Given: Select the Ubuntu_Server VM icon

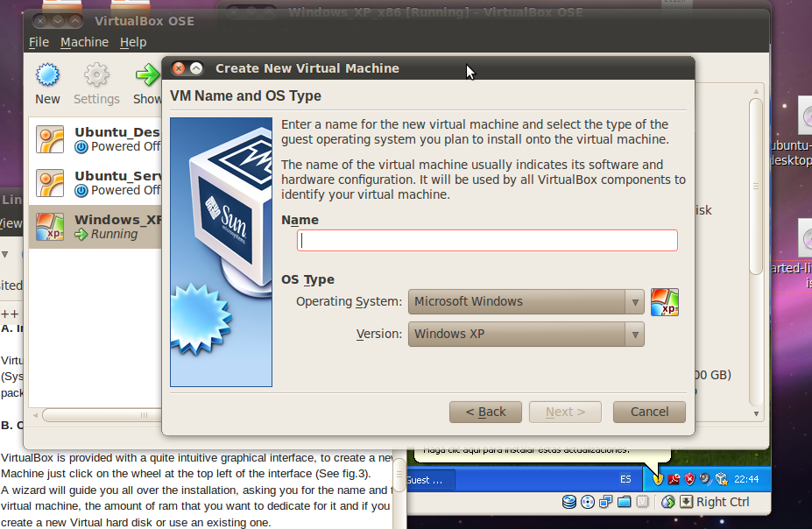Looking at the screenshot, I should pos(50,183).
